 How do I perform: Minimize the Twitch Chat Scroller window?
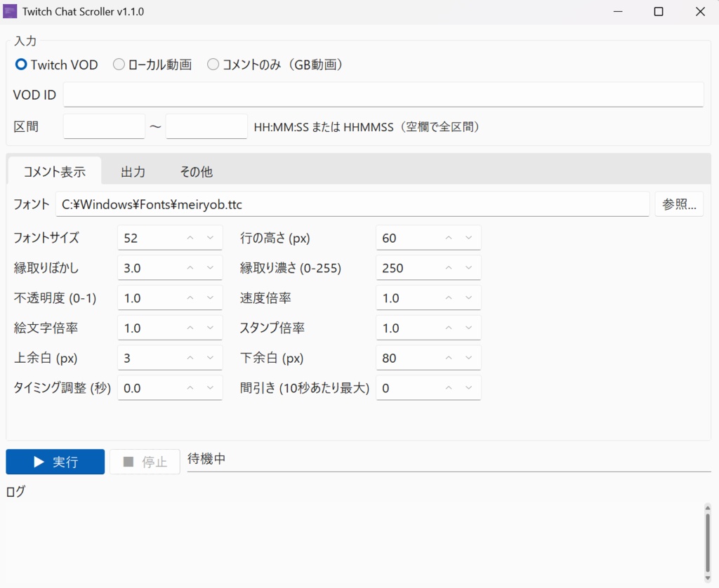coord(618,11)
